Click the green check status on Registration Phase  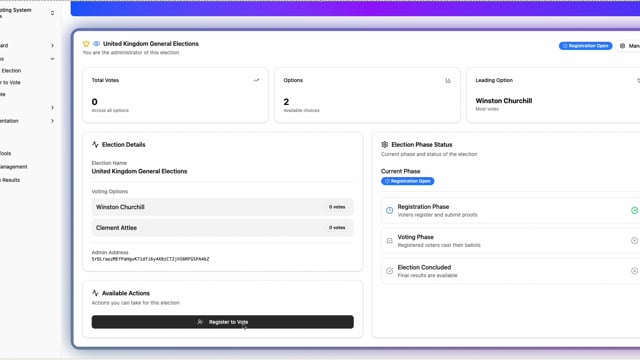634,210
